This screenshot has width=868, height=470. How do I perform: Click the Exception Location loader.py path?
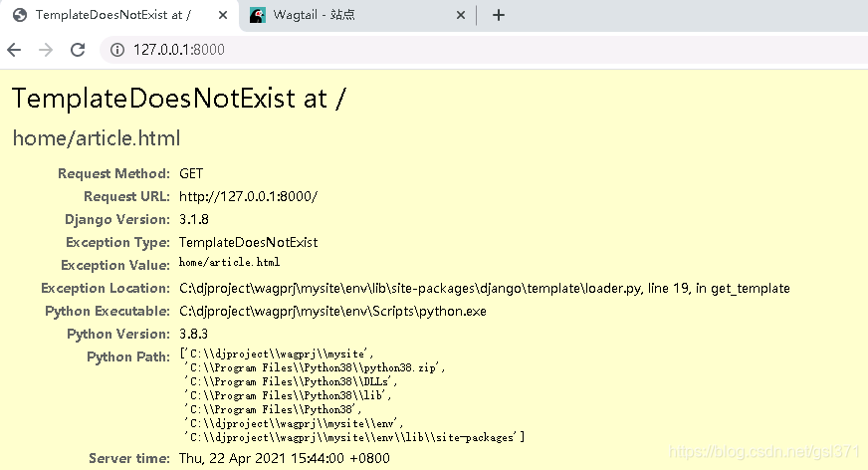pos(485,288)
